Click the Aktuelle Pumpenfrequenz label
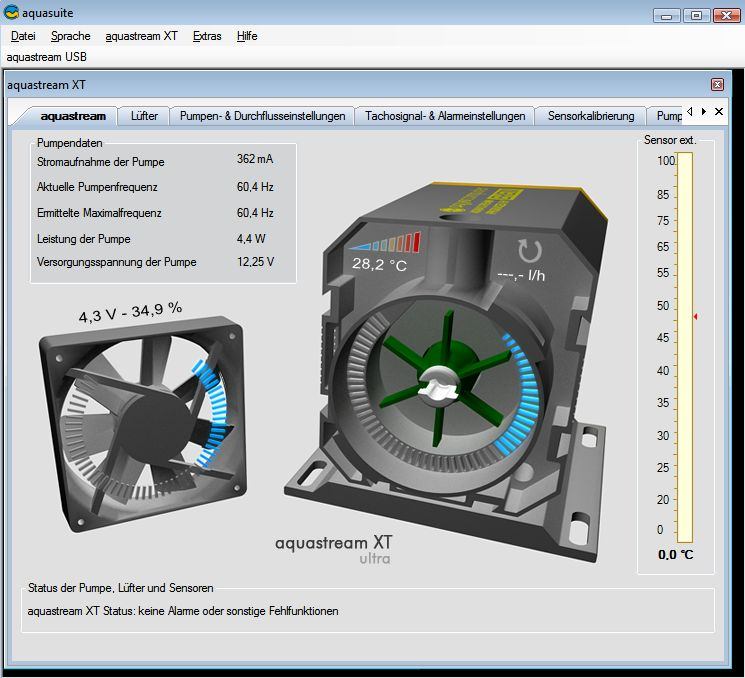This screenshot has height=678, width=745. coord(97,187)
